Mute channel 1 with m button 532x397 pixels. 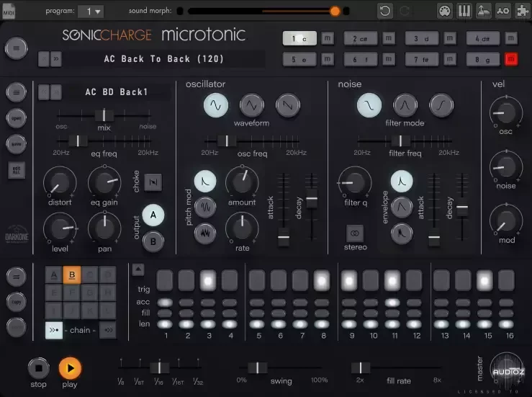328,38
